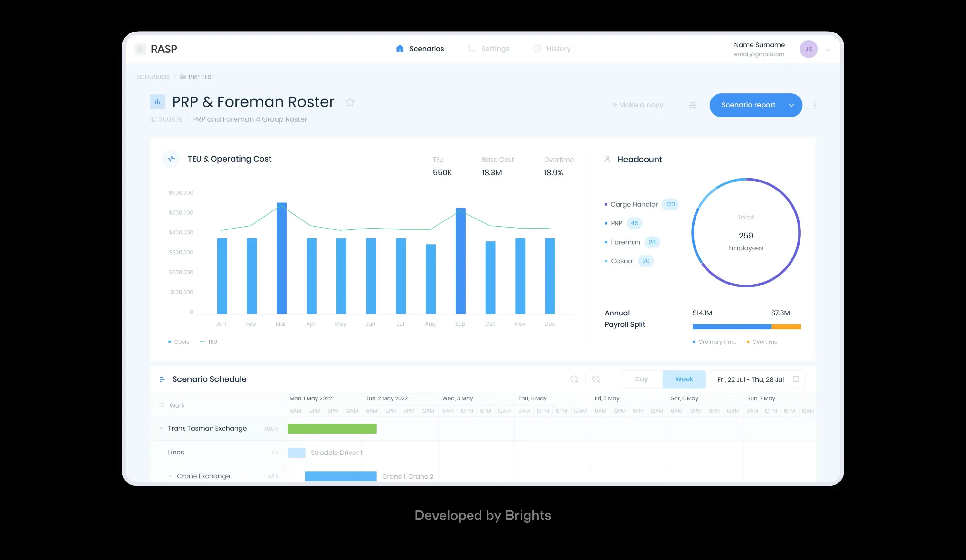Click the Headcount person icon
Screen dimensions: 966x560
click(607, 159)
